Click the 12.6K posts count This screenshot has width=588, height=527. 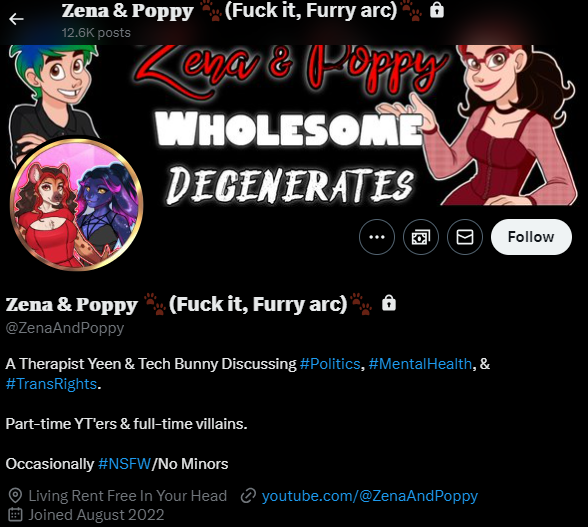(96, 33)
